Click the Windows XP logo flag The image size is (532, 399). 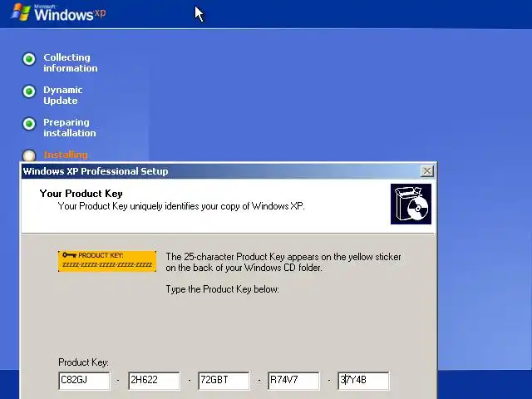pyautogui.click(x=20, y=12)
